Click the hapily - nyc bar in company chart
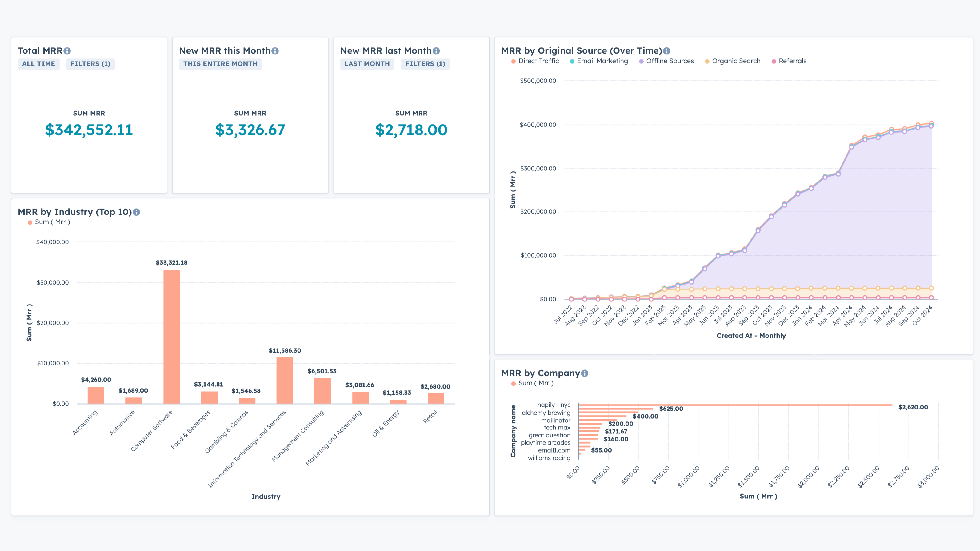Viewport: 980px width, 551px height. [x=734, y=405]
